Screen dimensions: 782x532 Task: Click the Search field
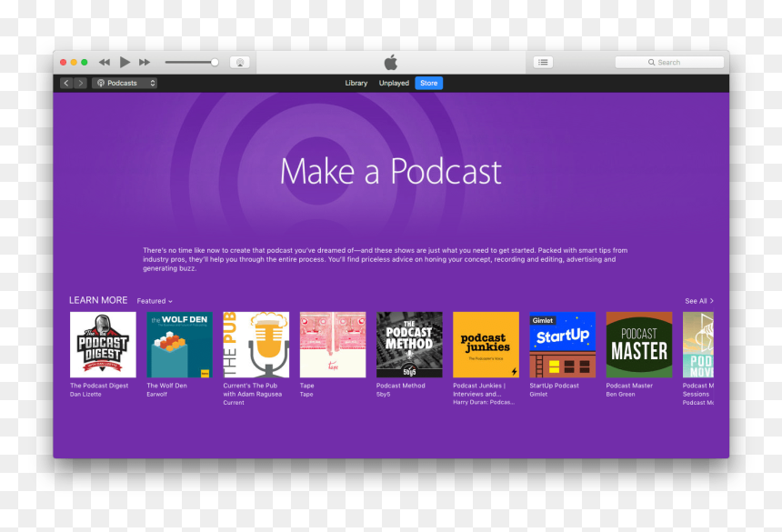(669, 63)
